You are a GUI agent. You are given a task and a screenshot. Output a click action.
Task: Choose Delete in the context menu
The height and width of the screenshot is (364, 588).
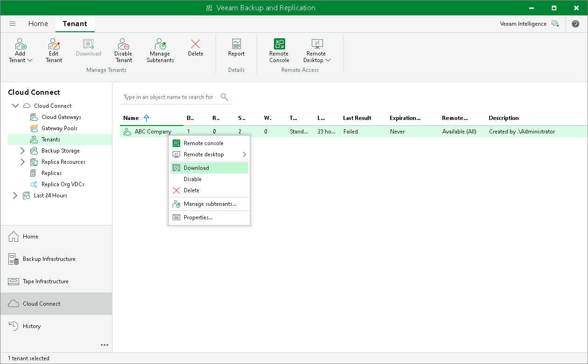[x=210, y=190]
